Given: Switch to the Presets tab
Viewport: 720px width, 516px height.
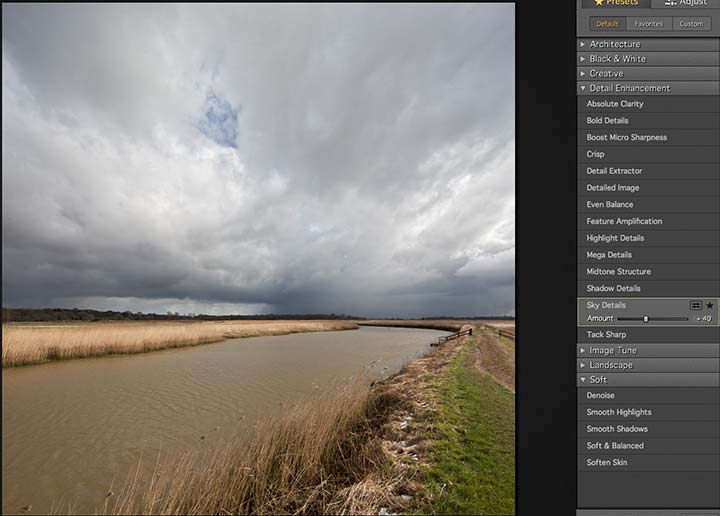Looking at the screenshot, I should tap(614, 3).
